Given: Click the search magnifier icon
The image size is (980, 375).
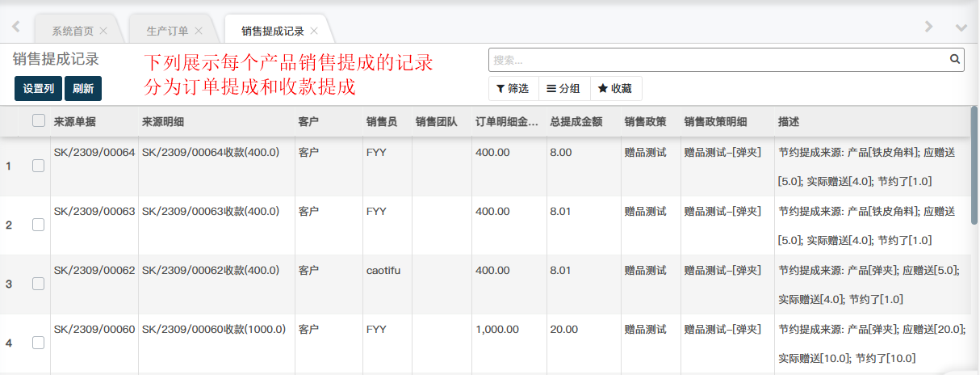Looking at the screenshot, I should 955,59.
